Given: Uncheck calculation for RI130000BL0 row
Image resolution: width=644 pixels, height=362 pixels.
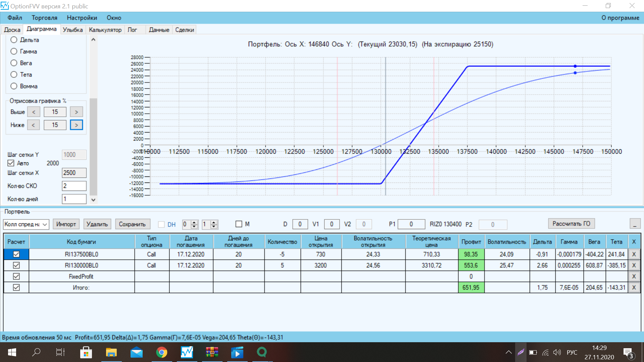Looking at the screenshot, I should tap(16, 265).
